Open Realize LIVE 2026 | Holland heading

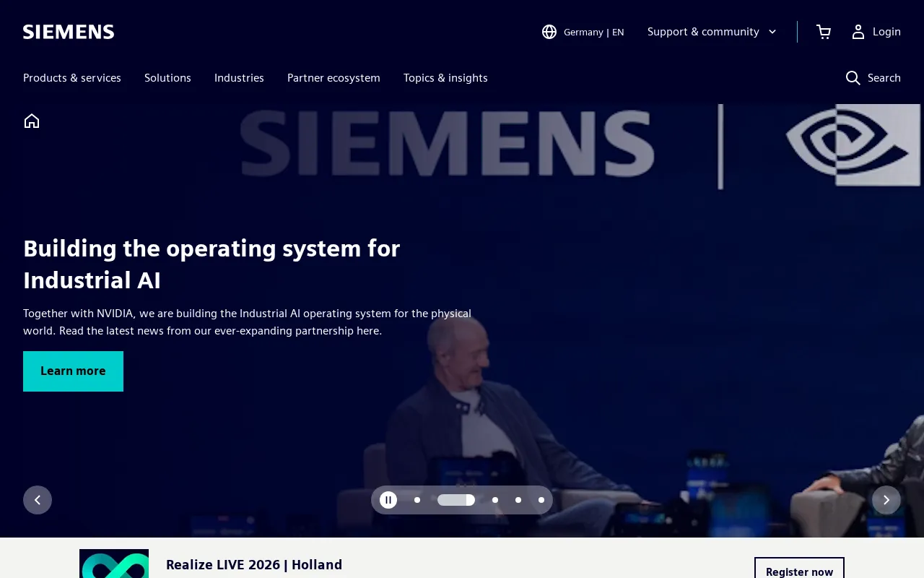254,565
